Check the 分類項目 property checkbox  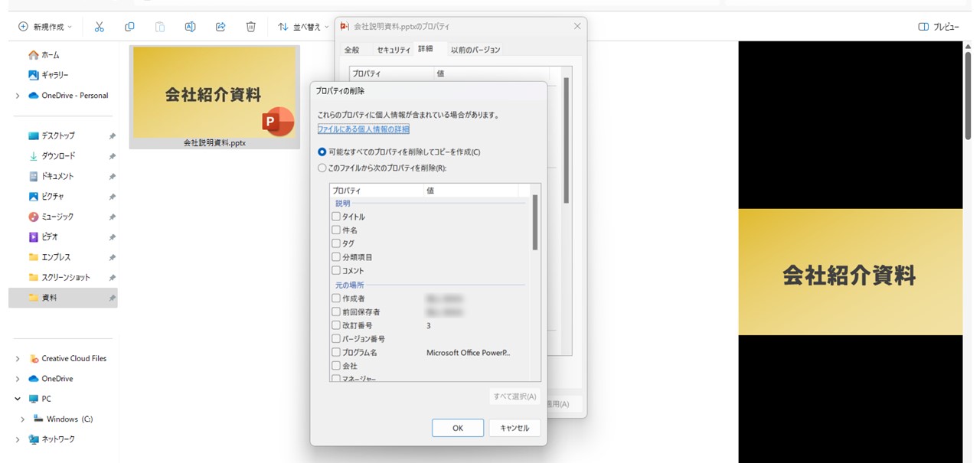[336, 257]
